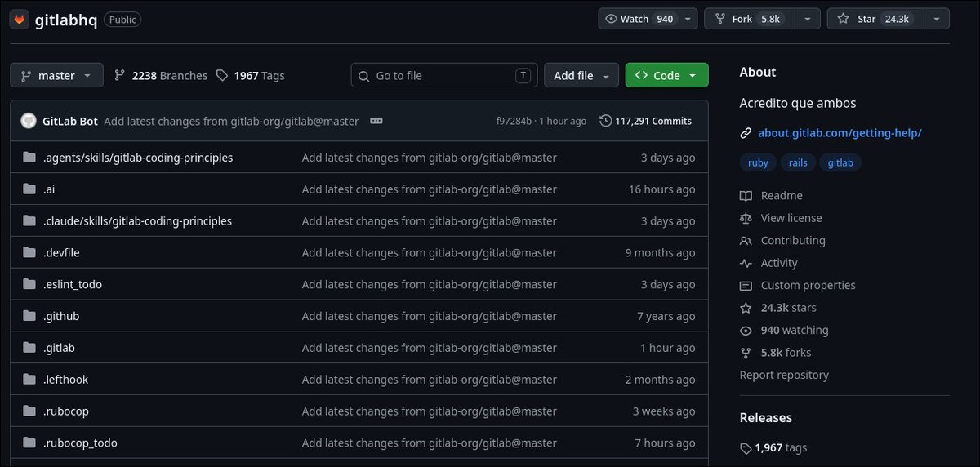The height and width of the screenshot is (467, 980).
Task: Select the rails topic tag
Action: pyautogui.click(x=798, y=162)
